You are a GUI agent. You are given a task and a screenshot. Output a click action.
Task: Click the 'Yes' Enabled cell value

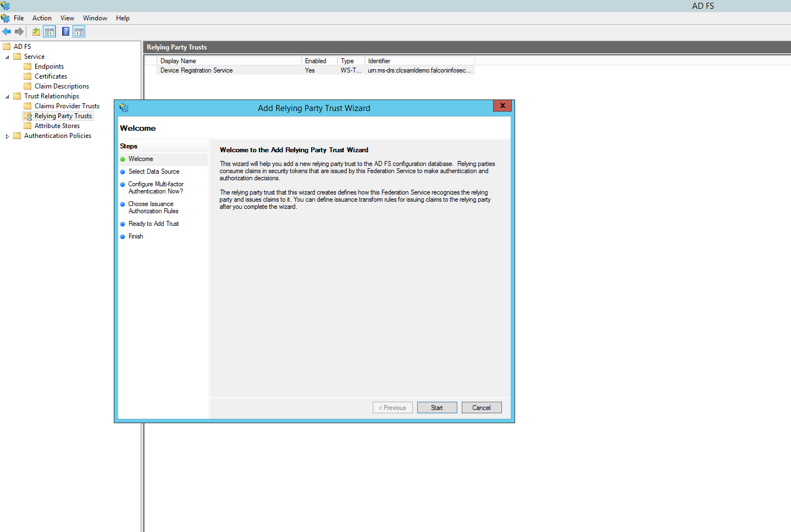[x=310, y=70]
